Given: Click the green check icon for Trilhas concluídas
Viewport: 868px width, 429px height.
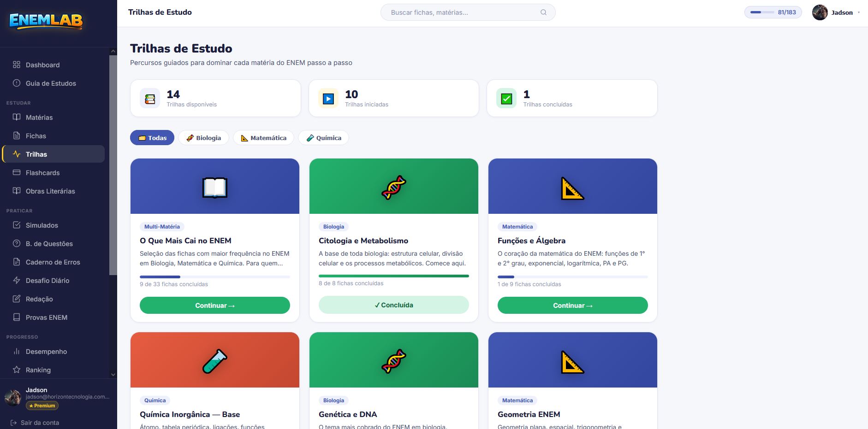Looking at the screenshot, I should (x=506, y=99).
